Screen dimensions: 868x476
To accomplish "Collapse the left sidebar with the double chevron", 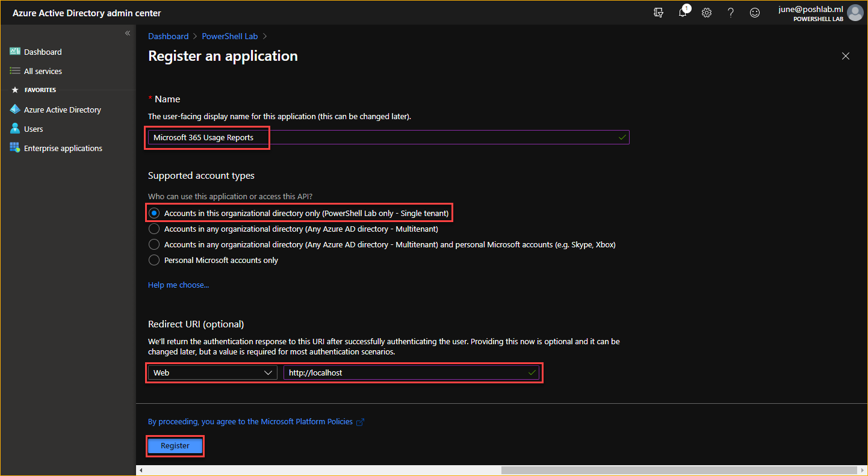I will [127, 33].
